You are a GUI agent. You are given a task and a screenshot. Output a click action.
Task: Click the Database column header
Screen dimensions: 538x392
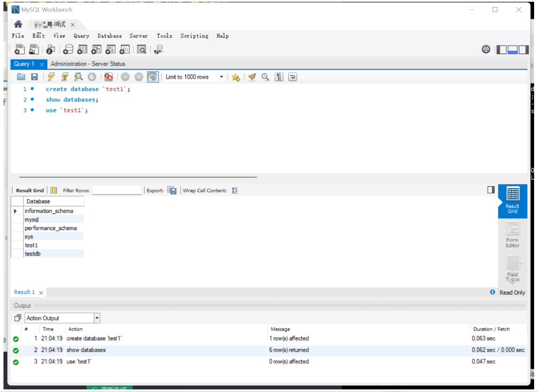(x=54, y=201)
